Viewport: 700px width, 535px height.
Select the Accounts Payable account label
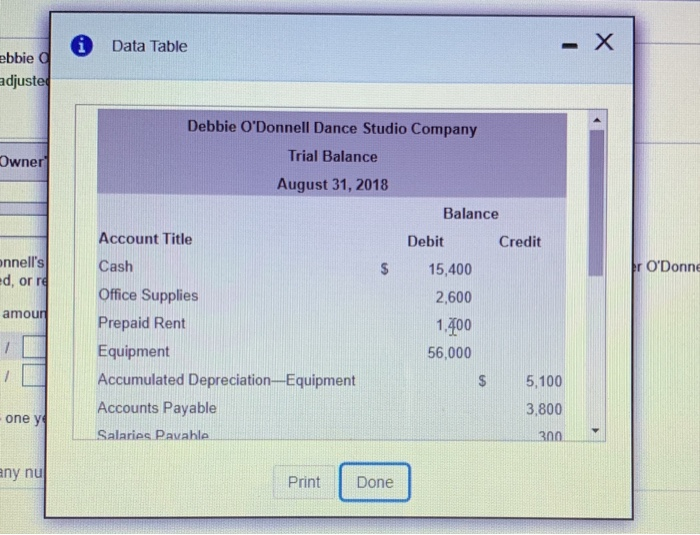tap(157, 408)
